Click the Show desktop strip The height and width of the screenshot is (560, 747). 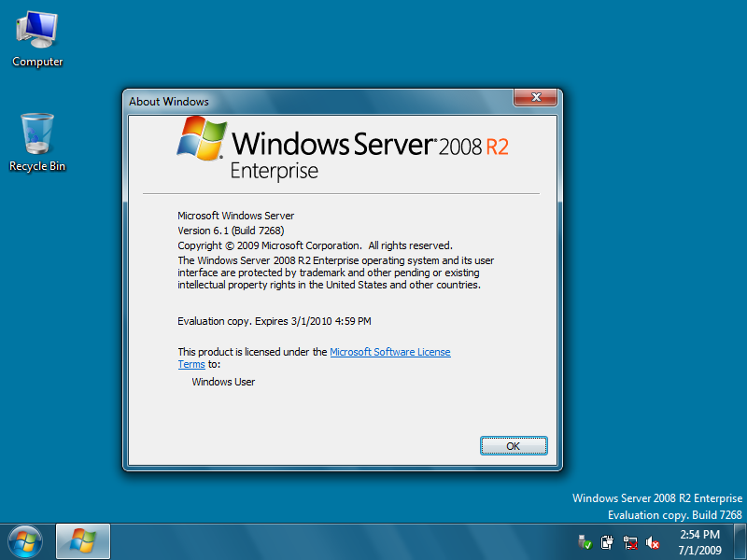pos(740,541)
